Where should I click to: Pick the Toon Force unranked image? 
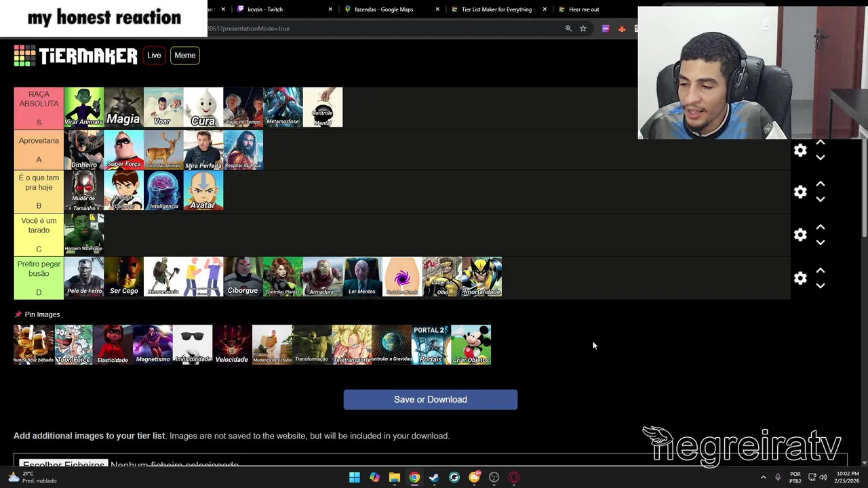73,344
